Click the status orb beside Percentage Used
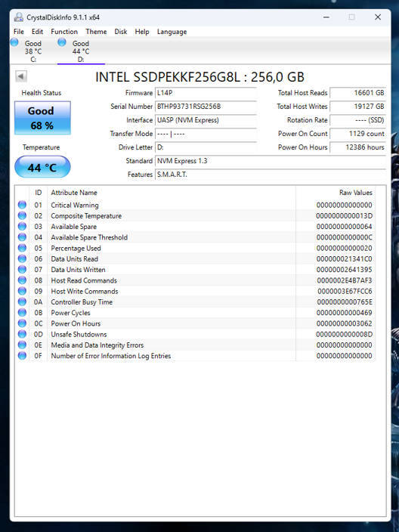 coord(22,248)
